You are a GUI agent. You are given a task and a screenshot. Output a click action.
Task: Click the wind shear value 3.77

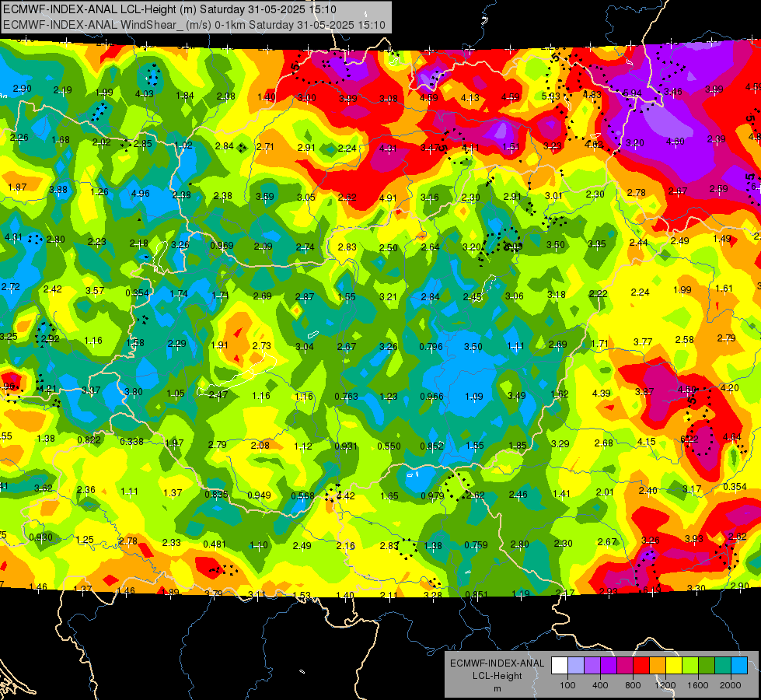point(643,342)
